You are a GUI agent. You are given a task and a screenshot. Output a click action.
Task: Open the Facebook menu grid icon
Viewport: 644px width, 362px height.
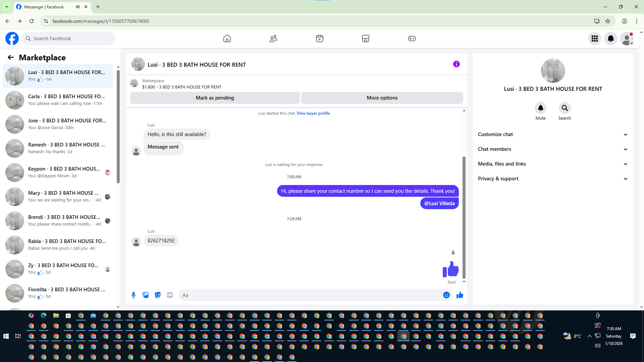tap(594, 39)
